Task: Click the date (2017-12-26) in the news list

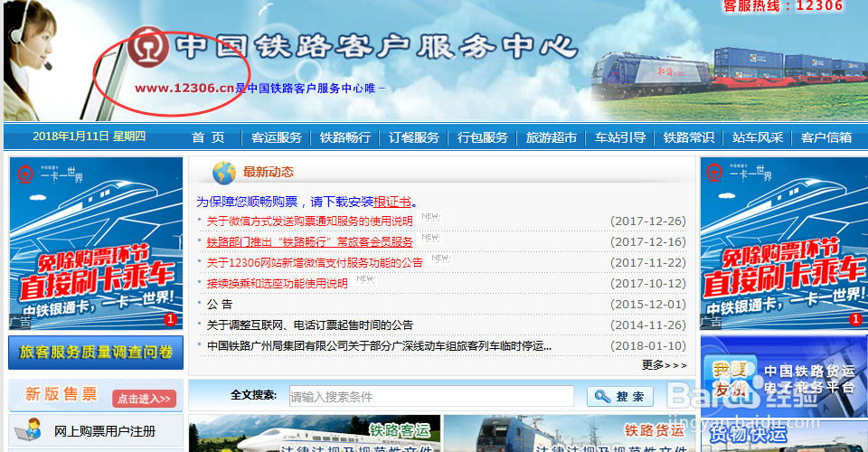Action: coord(648,221)
